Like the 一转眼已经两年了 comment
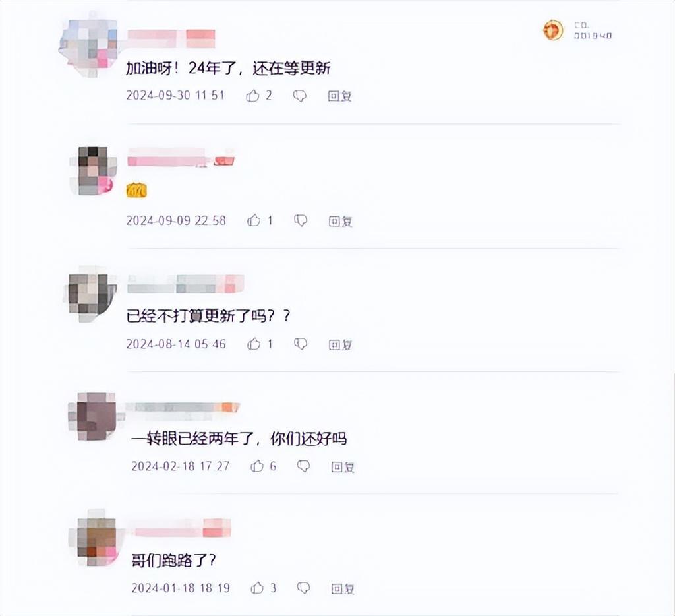Screen dimensions: 675x616 point(257,466)
